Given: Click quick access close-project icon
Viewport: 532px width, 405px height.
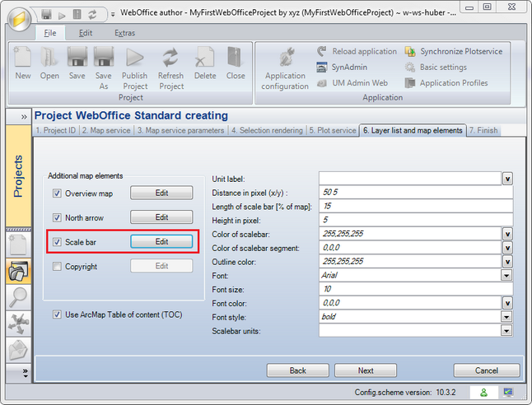Looking at the screenshot, I should pos(77,14).
